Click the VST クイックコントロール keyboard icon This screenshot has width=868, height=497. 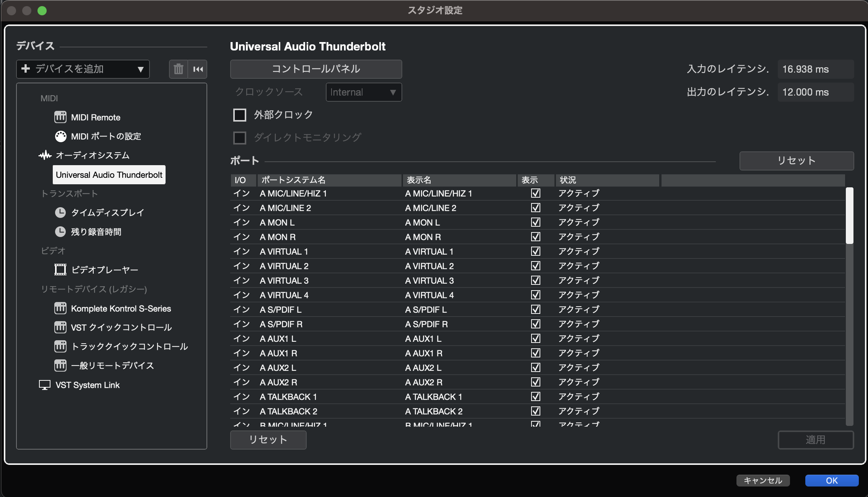(x=60, y=327)
